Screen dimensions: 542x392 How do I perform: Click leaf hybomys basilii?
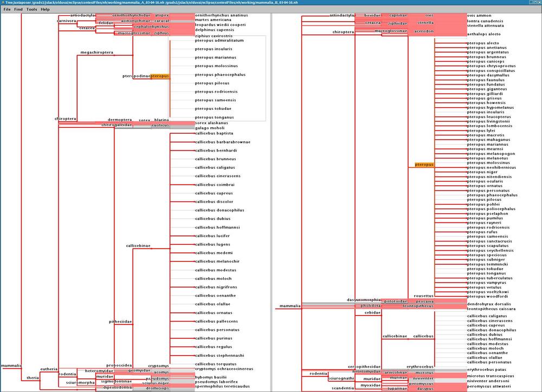211,377
